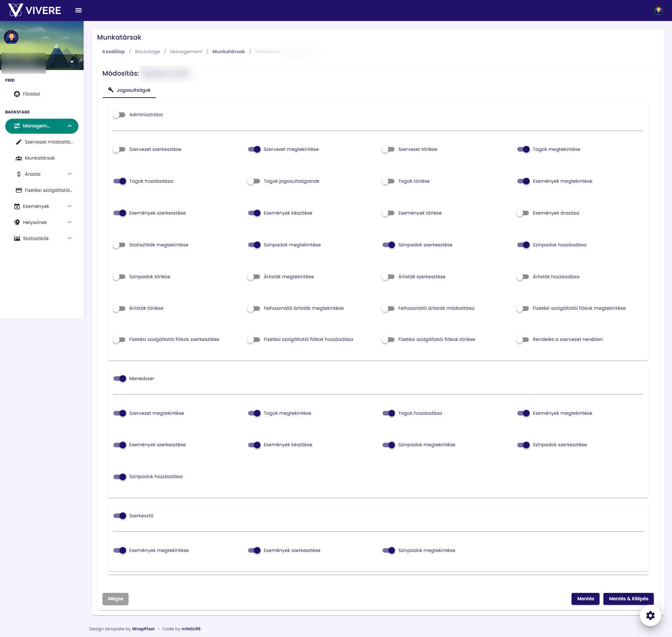Click the Statisztikák sidebar label
Image resolution: width=672 pixels, height=637 pixels.
[x=36, y=239]
